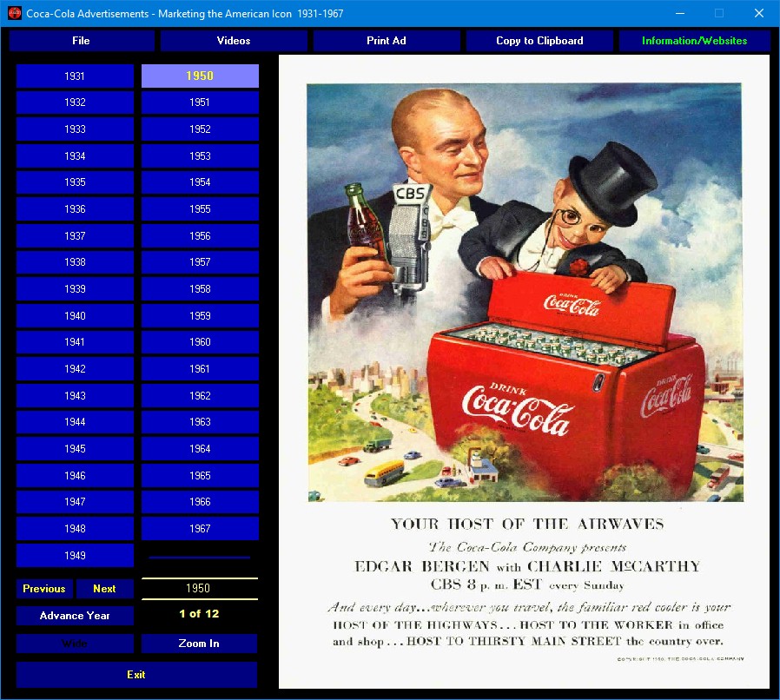The image size is (780, 700).
Task: Select the year 1939
Action: (x=75, y=289)
